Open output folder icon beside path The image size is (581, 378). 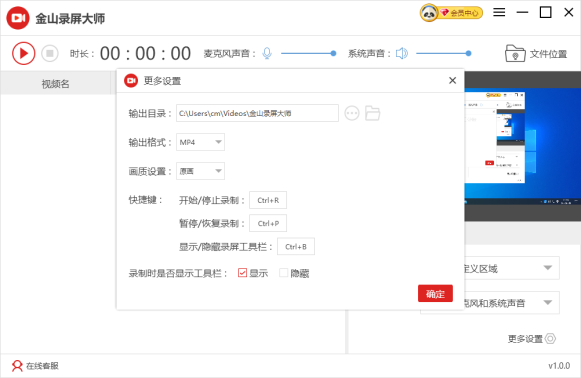(x=372, y=113)
